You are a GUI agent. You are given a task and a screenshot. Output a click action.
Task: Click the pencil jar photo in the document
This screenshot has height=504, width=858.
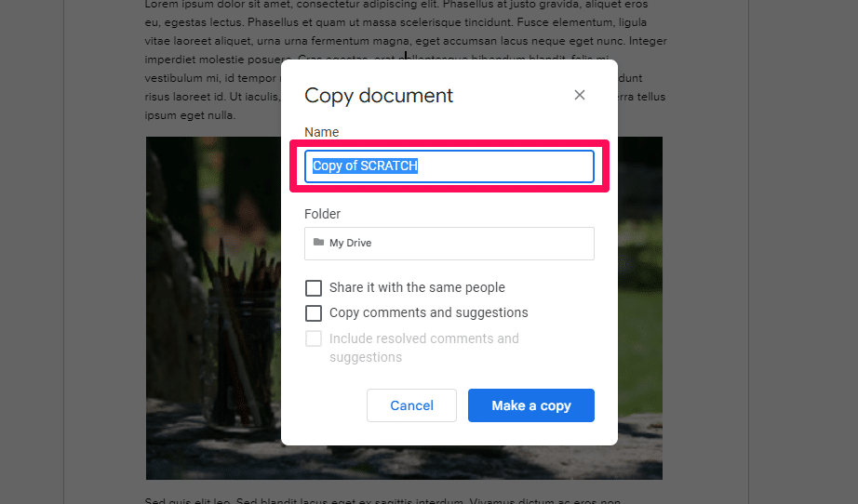click(214, 307)
